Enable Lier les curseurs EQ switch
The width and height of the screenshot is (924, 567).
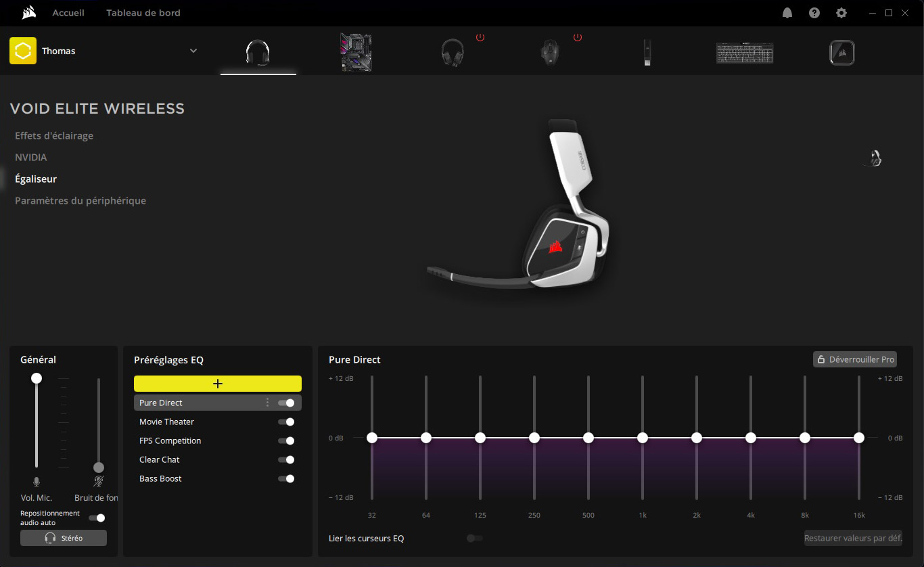[475, 538]
